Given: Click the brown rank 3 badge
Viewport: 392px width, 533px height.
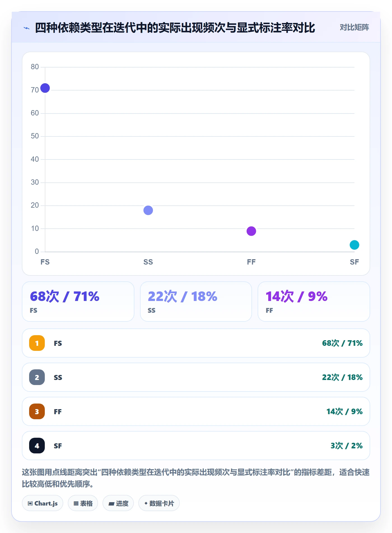Looking at the screenshot, I should (x=37, y=411).
